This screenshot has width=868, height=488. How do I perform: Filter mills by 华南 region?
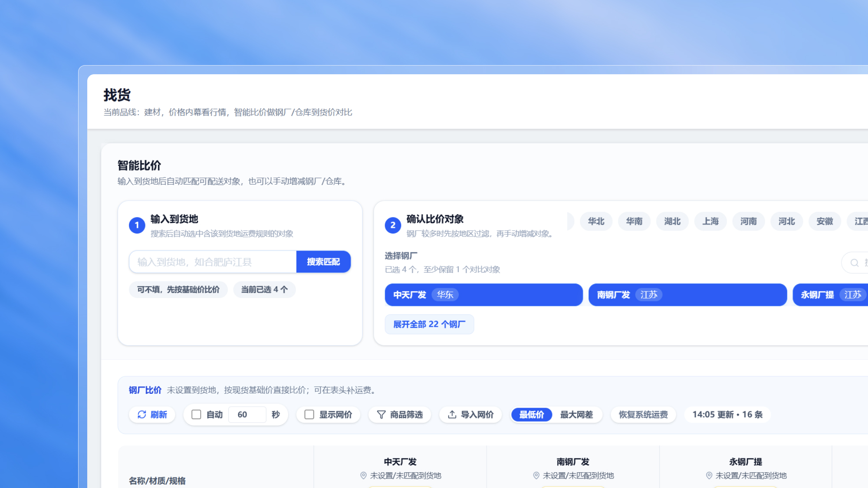coord(634,221)
